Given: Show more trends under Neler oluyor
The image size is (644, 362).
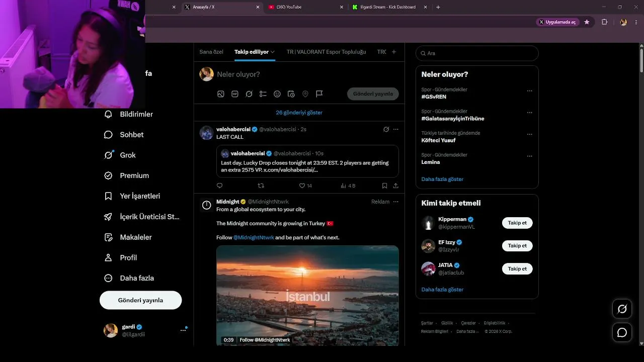Looking at the screenshot, I should click(442, 179).
